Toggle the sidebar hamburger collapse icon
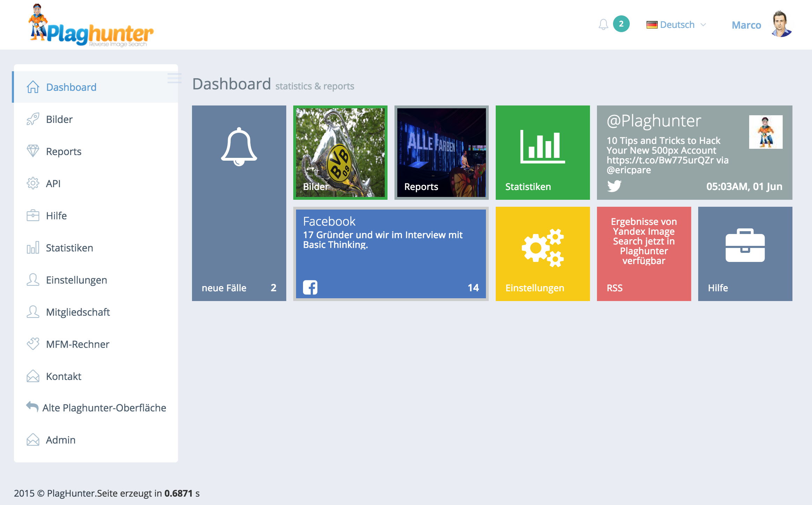Image resolution: width=812 pixels, height=505 pixels. coord(174,78)
